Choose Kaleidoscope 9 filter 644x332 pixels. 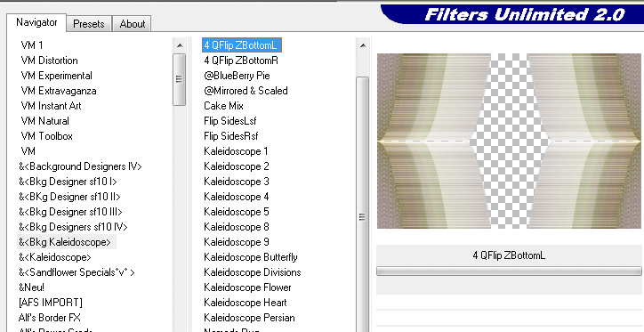(x=237, y=242)
